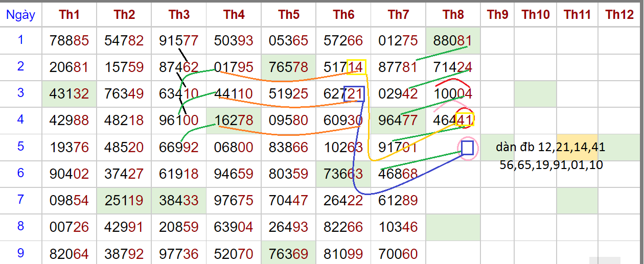Click cell value 78885
Image resolution: width=644 pixels, height=264 pixels.
[x=69, y=40]
